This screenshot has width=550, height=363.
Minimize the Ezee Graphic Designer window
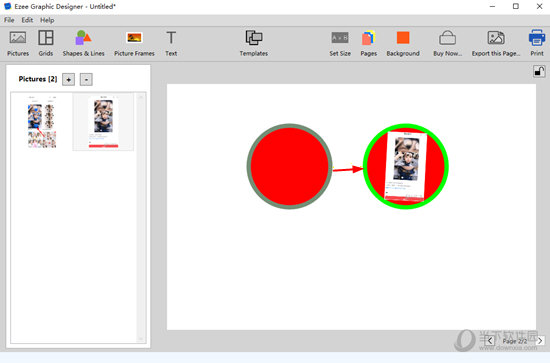pyautogui.click(x=492, y=6)
